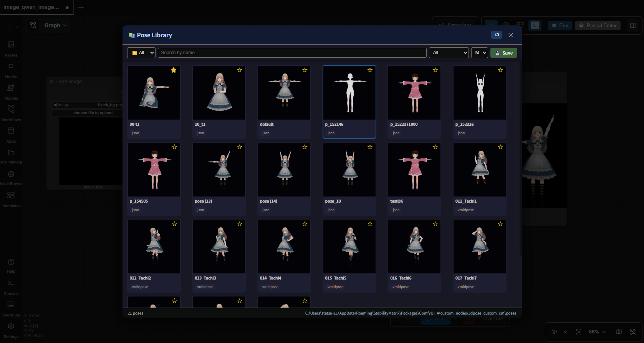This screenshot has height=343, width=644.
Task: Open the Templates sidebar panel
Action: click(x=11, y=200)
